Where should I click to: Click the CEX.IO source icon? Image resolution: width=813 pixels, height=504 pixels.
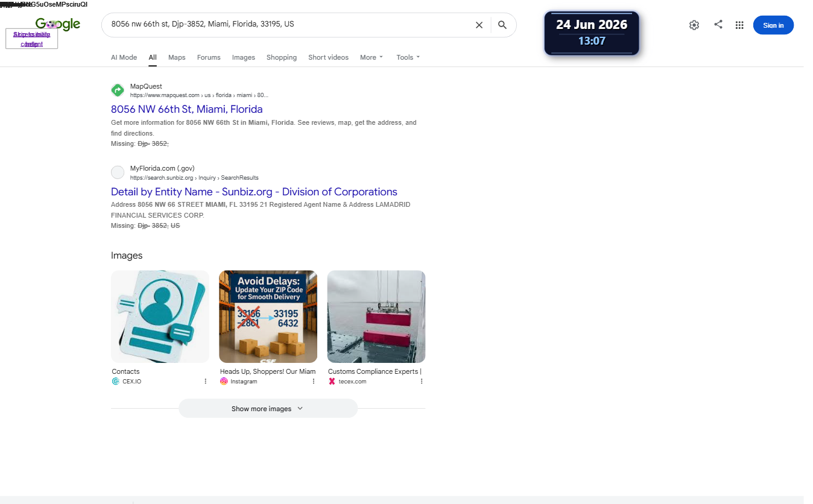coord(116,381)
